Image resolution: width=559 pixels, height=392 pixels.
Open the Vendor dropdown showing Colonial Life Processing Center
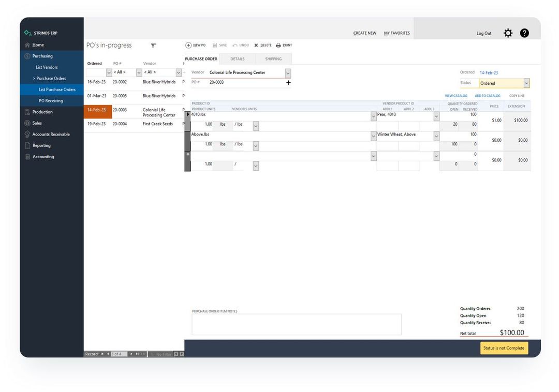point(288,72)
